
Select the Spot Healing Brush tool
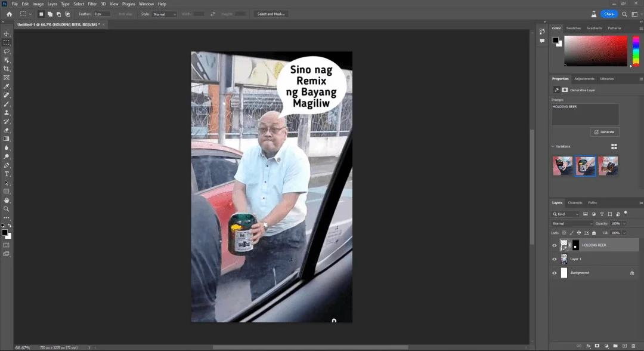click(x=7, y=95)
